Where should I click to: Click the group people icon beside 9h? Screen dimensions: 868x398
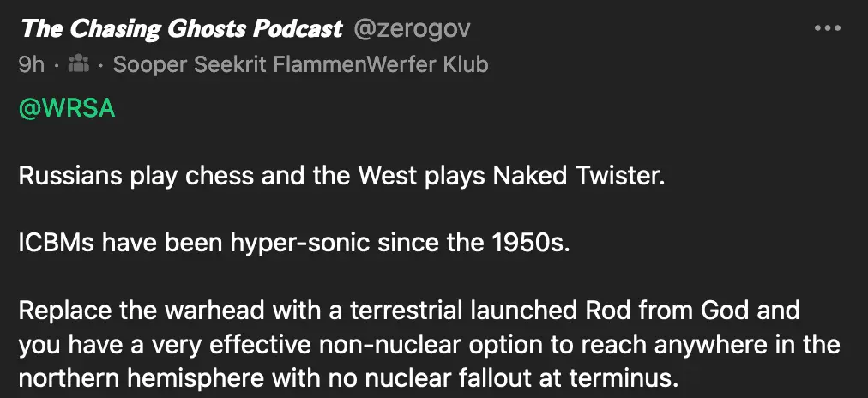tap(78, 64)
